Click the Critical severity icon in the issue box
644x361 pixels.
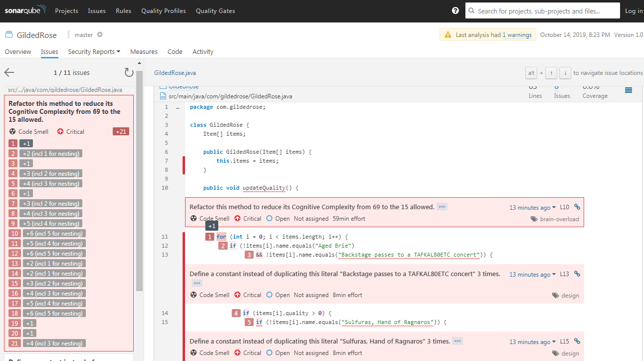coord(237,218)
